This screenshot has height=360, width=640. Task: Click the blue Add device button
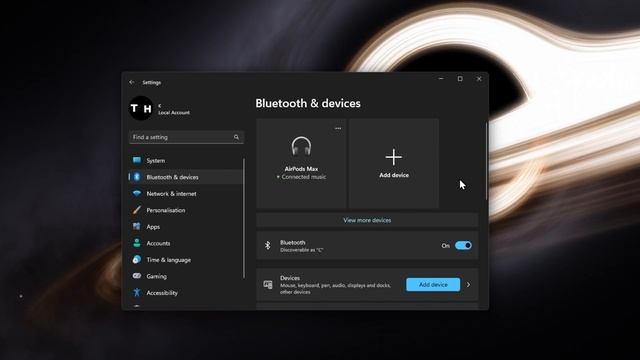(433, 284)
